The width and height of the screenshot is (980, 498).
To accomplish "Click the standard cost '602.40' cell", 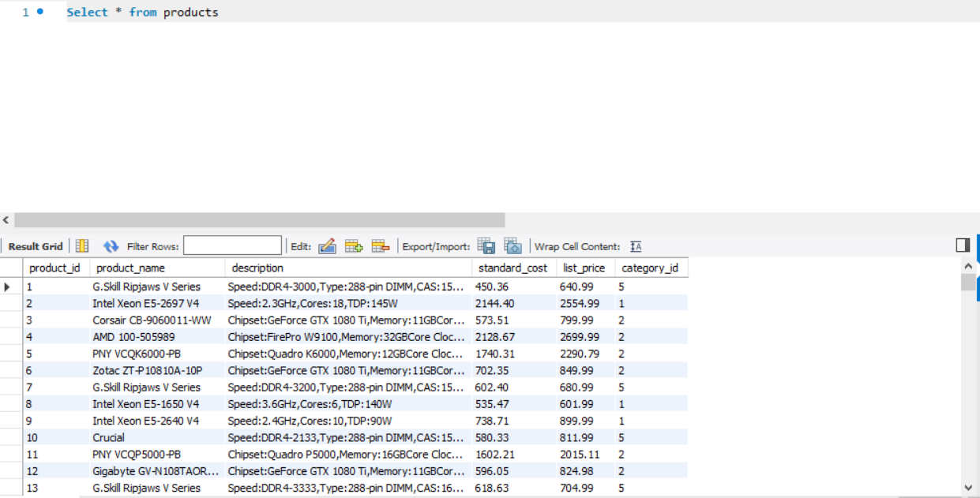I will (514, 388).
